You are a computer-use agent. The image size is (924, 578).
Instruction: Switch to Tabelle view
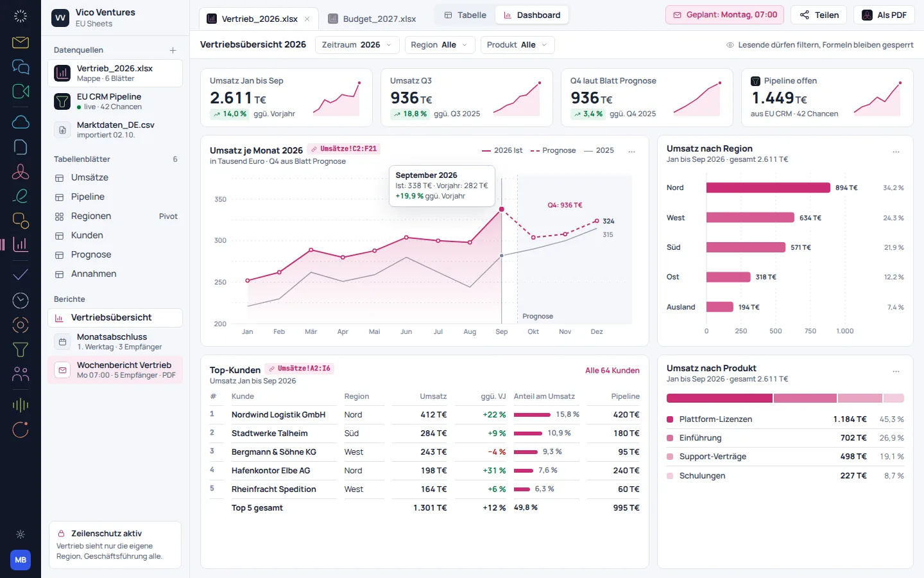[x=465, y=15]
